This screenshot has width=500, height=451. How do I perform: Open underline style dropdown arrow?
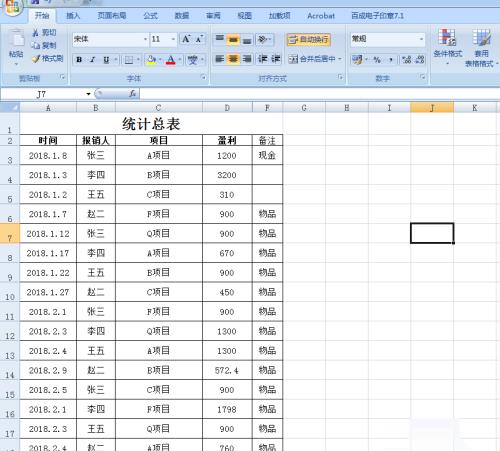[x=115, y=60]
